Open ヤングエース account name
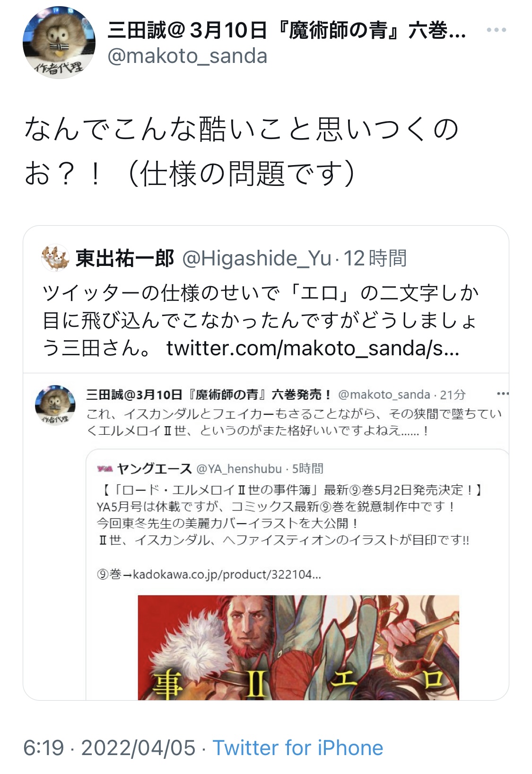This screenshot has height=774, width=532. point(154,469)
